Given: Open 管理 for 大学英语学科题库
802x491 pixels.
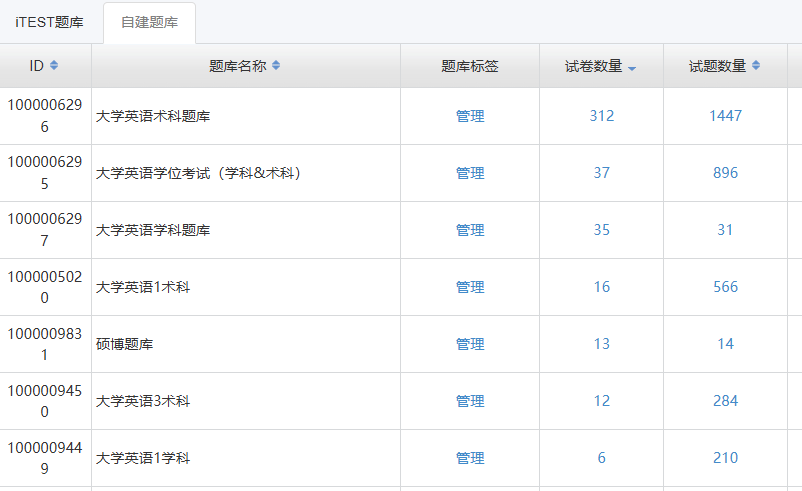Looking at the screenshot, I should [x=470, y=230].
